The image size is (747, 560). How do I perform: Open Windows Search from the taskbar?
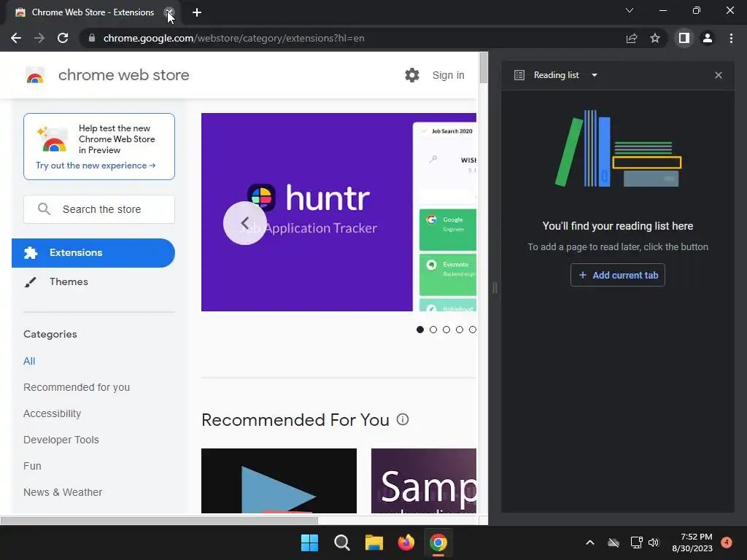[341, 542]
